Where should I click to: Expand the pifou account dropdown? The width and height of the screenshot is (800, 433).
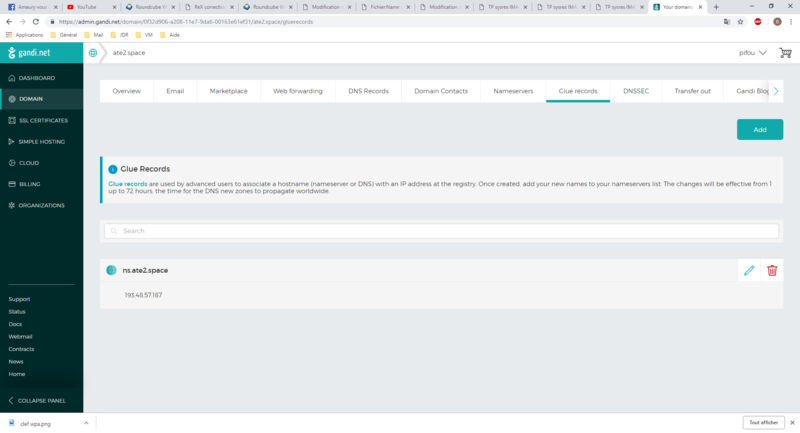(x=753, y=53)
